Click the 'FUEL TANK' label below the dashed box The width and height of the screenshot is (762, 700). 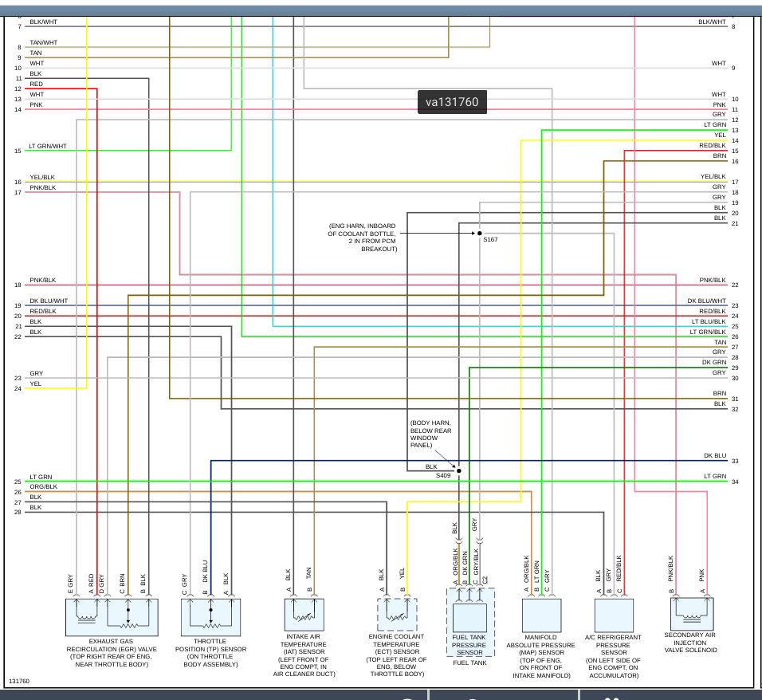point(470,663)
